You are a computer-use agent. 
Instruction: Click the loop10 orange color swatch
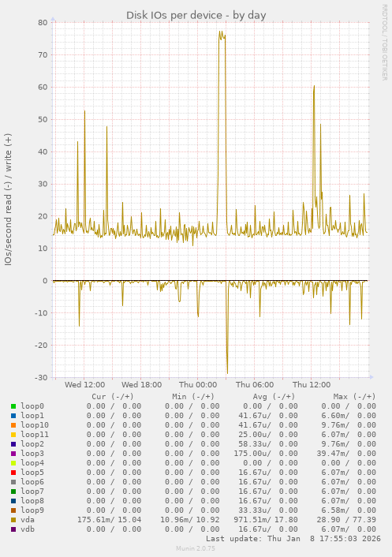pos(13,425)
